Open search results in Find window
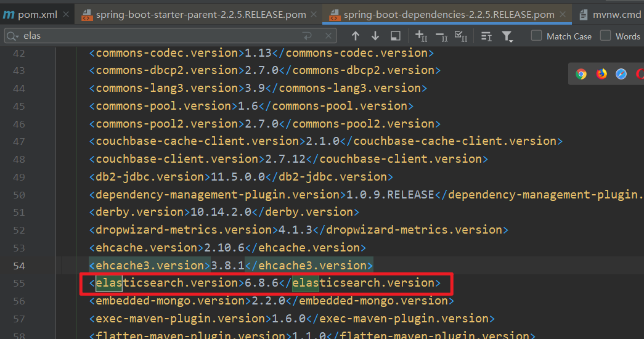Screen dimensions: 644x339 pyautogui.click(x=395, y=36)
